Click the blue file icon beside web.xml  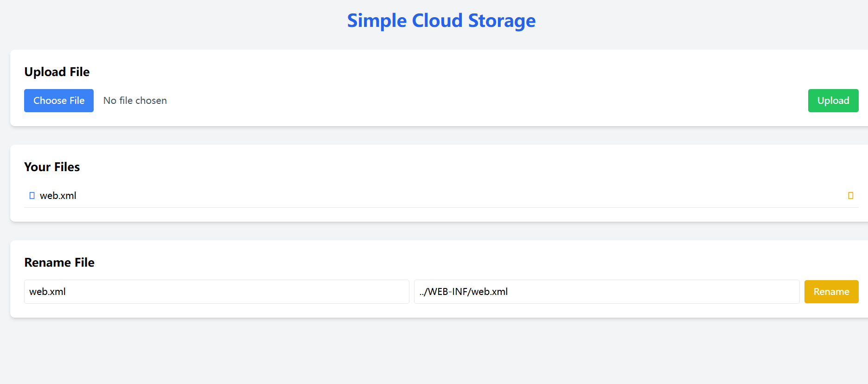[32, 196]
